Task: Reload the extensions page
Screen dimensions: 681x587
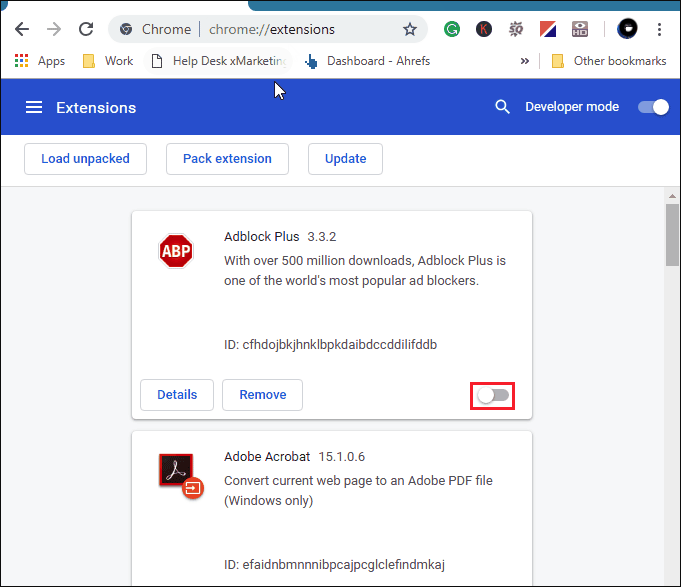Action: coord(86,29)
